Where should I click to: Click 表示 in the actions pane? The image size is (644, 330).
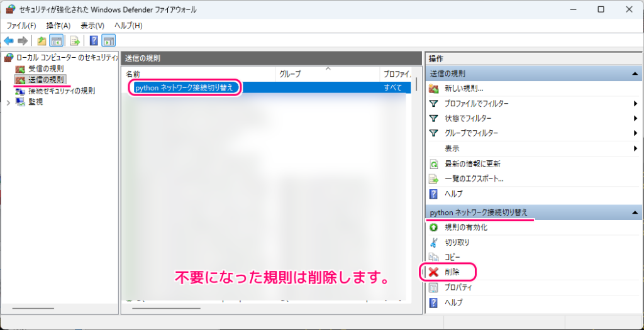point(452,148)
